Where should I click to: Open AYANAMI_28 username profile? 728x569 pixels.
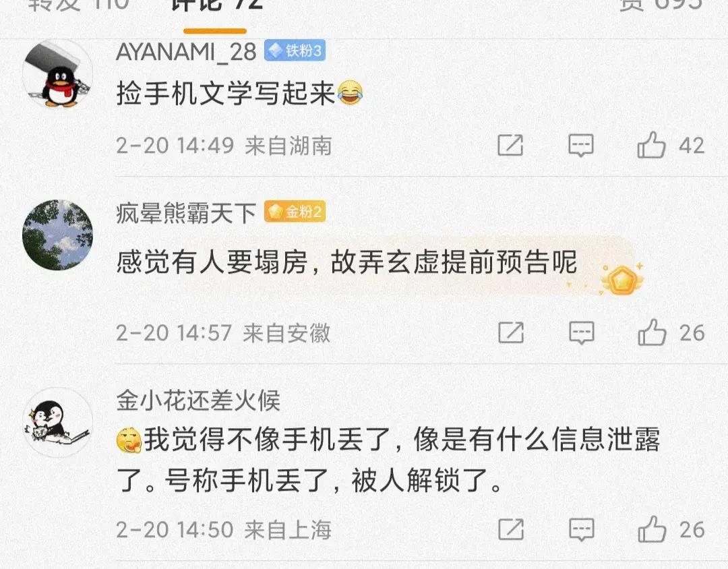pos(186,51)
